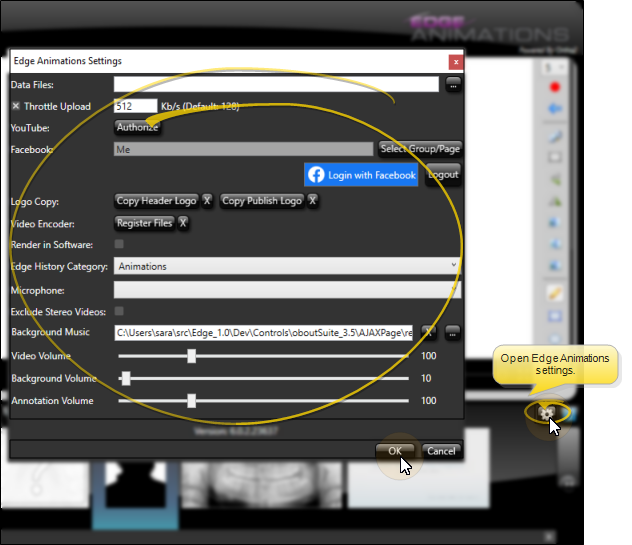The image size is (632, 545).
Task: Check the Exclude Stereo Videos box
Action: click(120, 311)
